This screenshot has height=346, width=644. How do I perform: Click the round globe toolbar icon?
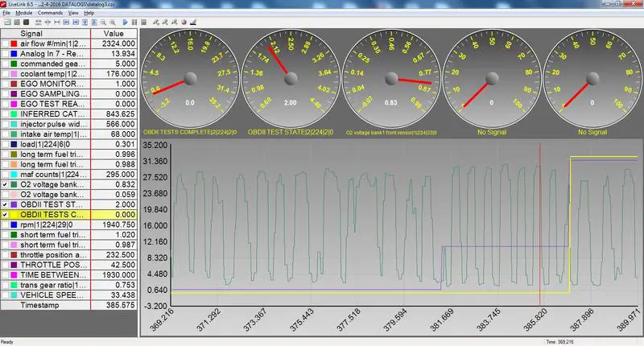coord(184,23)
